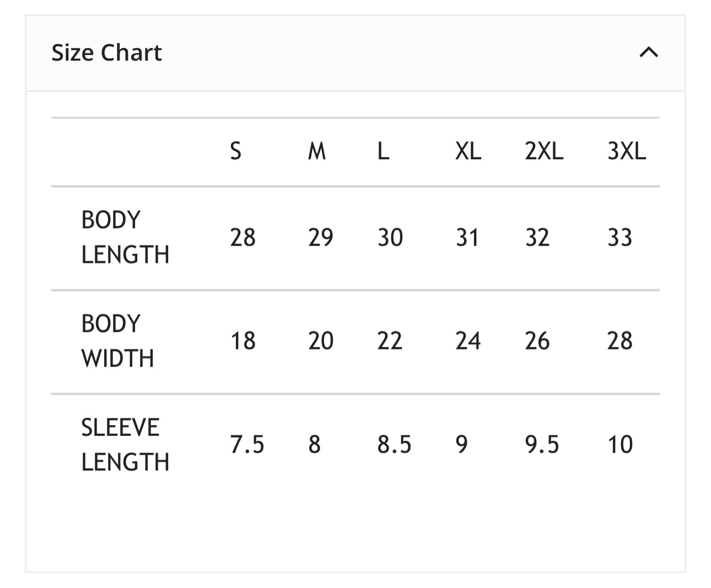Click the L size column header
The height and width of the screenshot is (588, 711).
pyautogui.click(x=383, y=151)
